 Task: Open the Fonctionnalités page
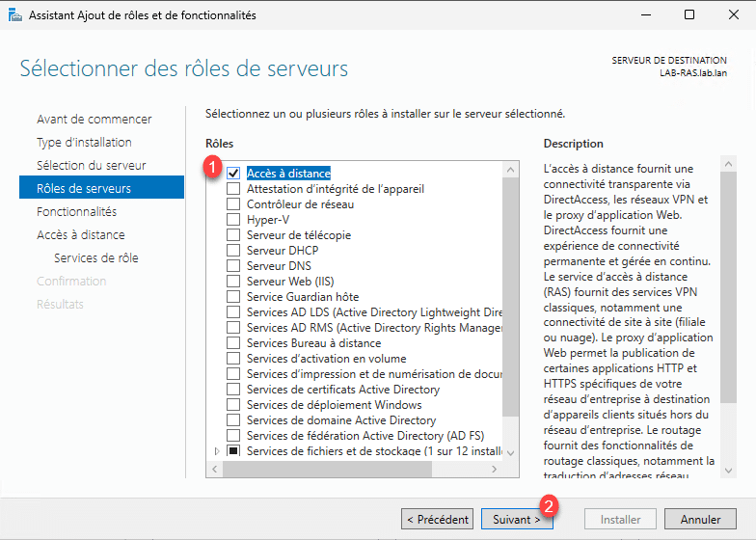(76, 212)
